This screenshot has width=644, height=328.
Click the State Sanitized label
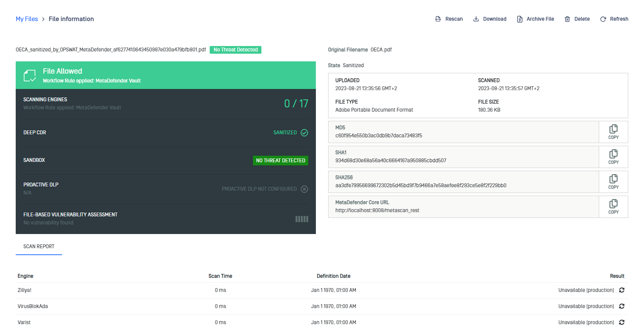[346, 66]
